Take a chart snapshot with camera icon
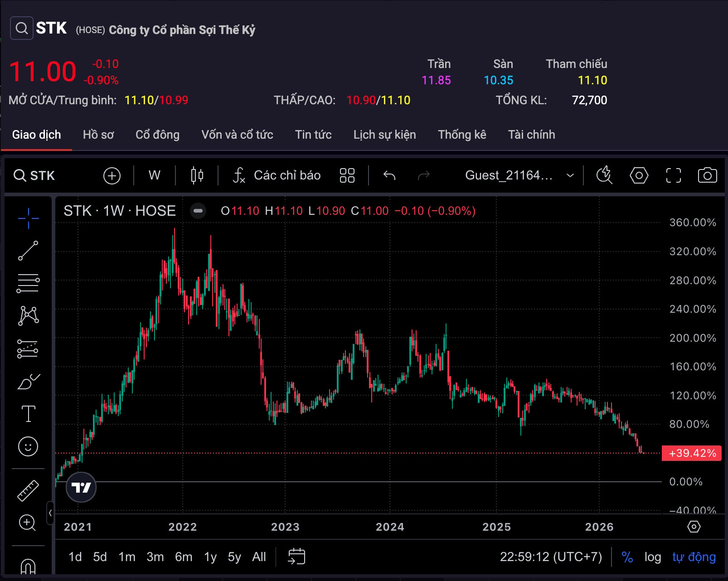Screen dimensions: 728x581 (708, 175)
